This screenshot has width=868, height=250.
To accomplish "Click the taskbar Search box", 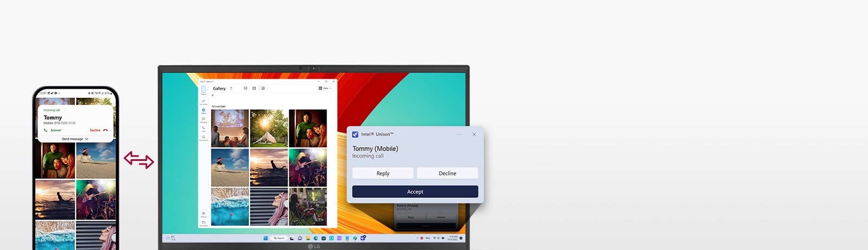I will 278,238.
